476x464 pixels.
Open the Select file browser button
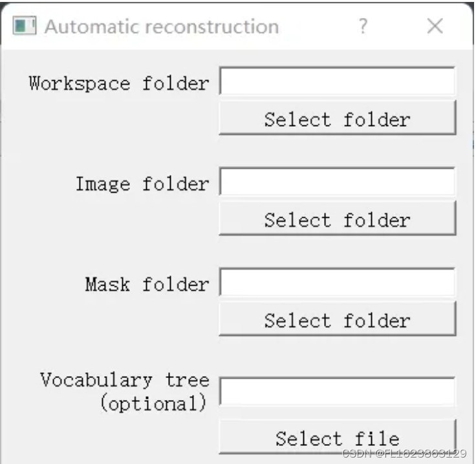(x=337, y=437)
